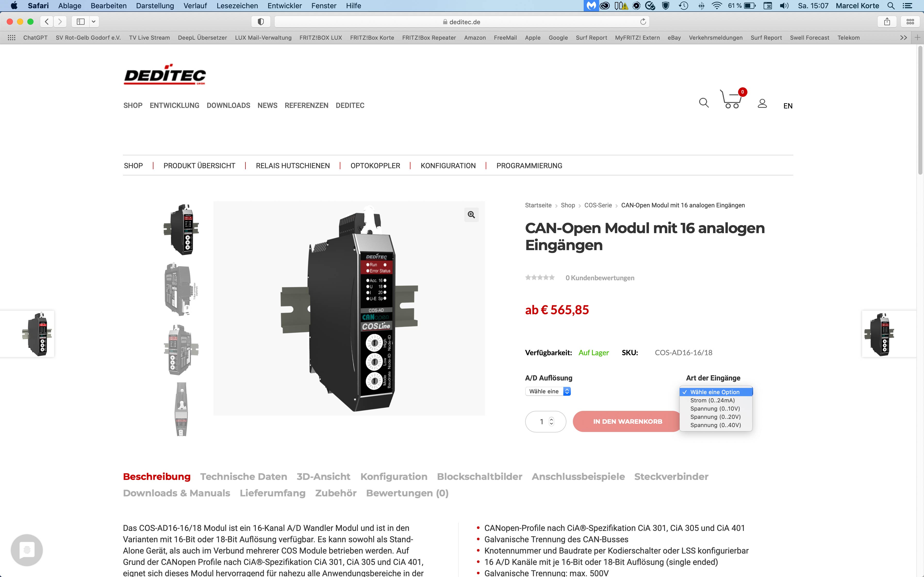Open the user account icon
The height and width of the screenshot is (577, 924).
click(762, 103)
